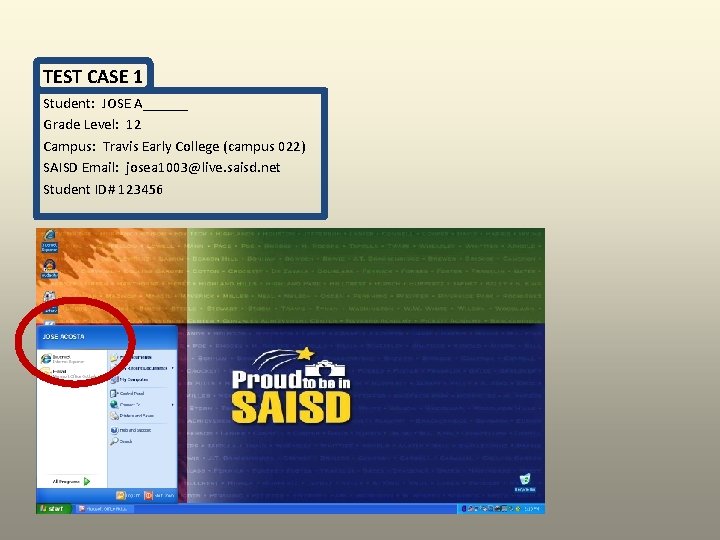
Task: Switch to Microsoft Office taskbar window
Action: [104, 509]
